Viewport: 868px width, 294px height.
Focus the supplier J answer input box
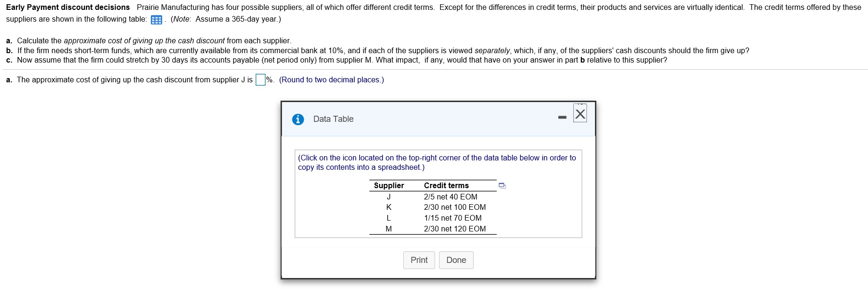(260, 80)
